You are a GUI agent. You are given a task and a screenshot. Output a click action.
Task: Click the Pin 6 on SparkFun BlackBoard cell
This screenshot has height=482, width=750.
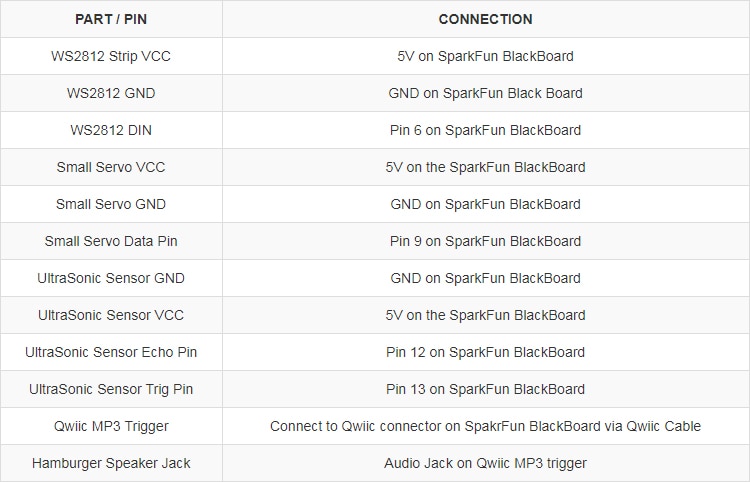tap(485, 130)
